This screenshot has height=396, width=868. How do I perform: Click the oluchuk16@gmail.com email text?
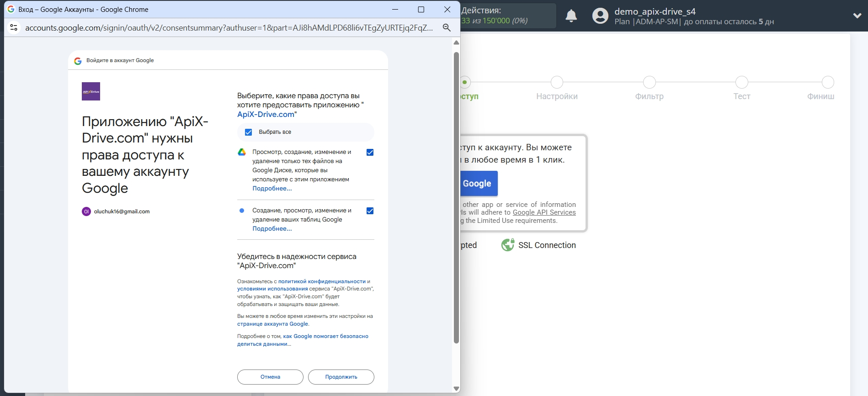122,211
